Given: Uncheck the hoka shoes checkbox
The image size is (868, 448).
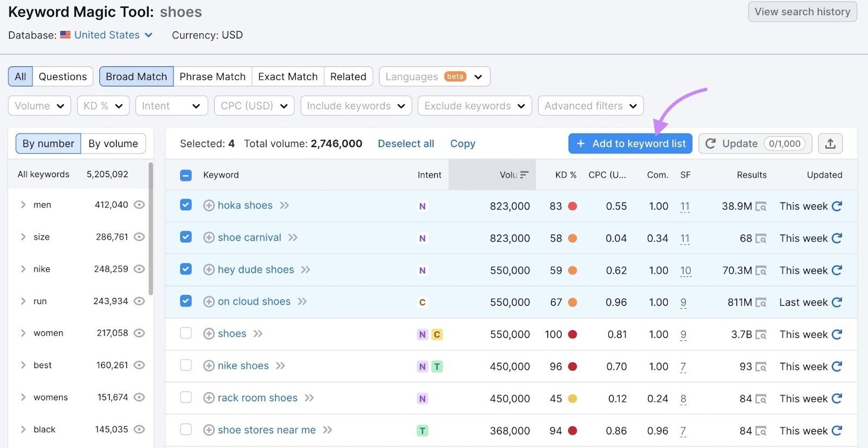Looking at the screenshot, I should [x=186, y=205].
